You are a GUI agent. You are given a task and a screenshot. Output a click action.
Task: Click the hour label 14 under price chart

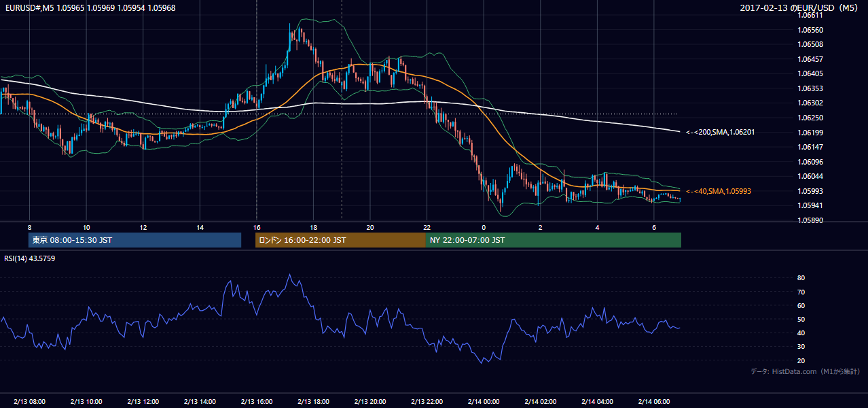tap(200, 227)
